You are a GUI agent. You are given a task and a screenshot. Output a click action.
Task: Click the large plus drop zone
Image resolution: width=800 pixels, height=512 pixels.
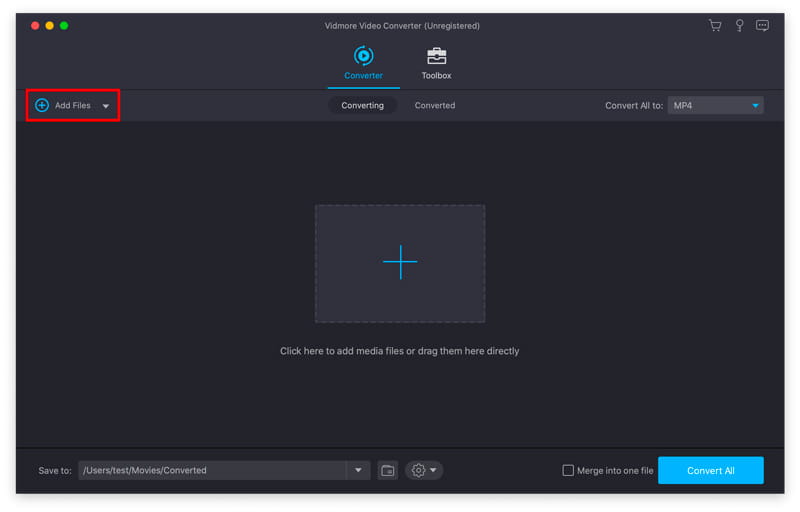(x=400, y=263)
